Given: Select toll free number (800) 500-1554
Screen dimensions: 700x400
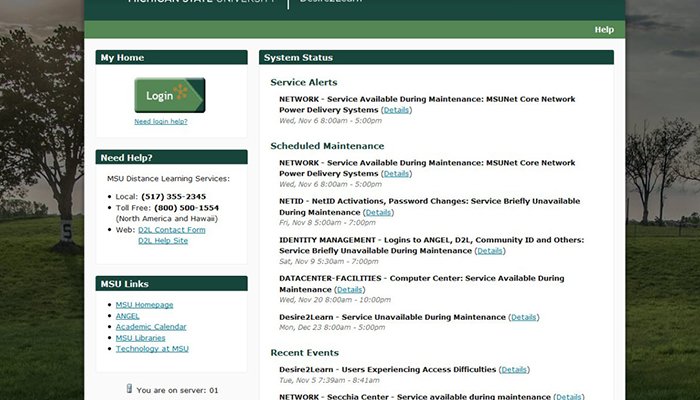Looking at the screenshot, I should [x=187, y=208].
